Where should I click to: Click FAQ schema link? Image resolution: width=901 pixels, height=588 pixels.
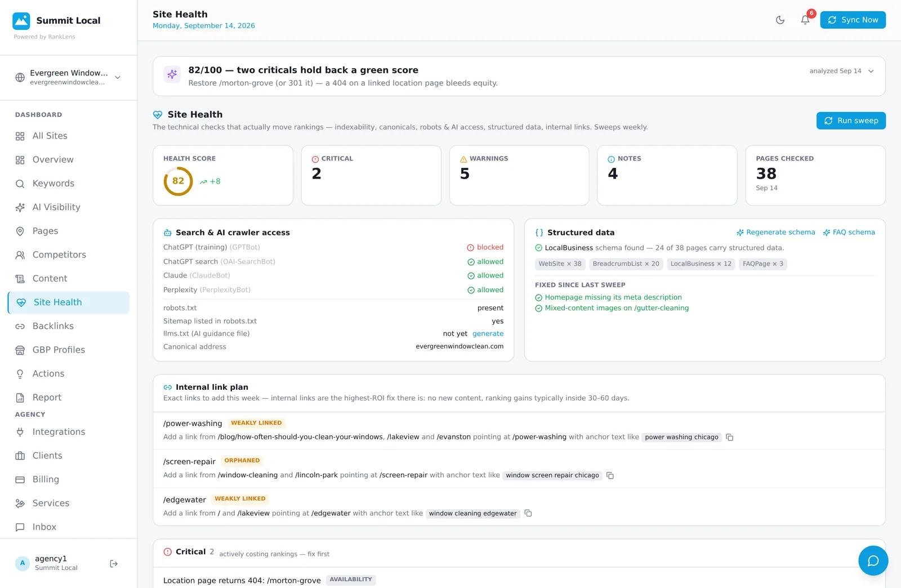tap(849, 232)
